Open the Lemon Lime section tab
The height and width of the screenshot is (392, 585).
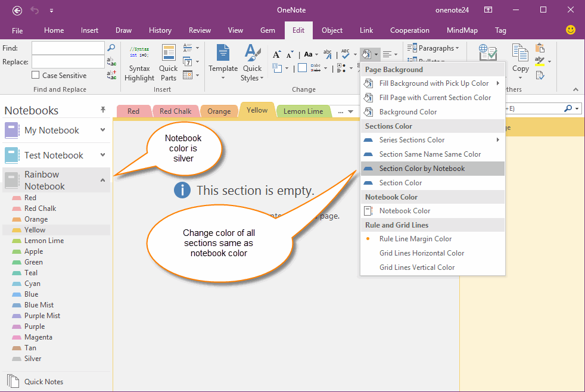pos(303,111)
